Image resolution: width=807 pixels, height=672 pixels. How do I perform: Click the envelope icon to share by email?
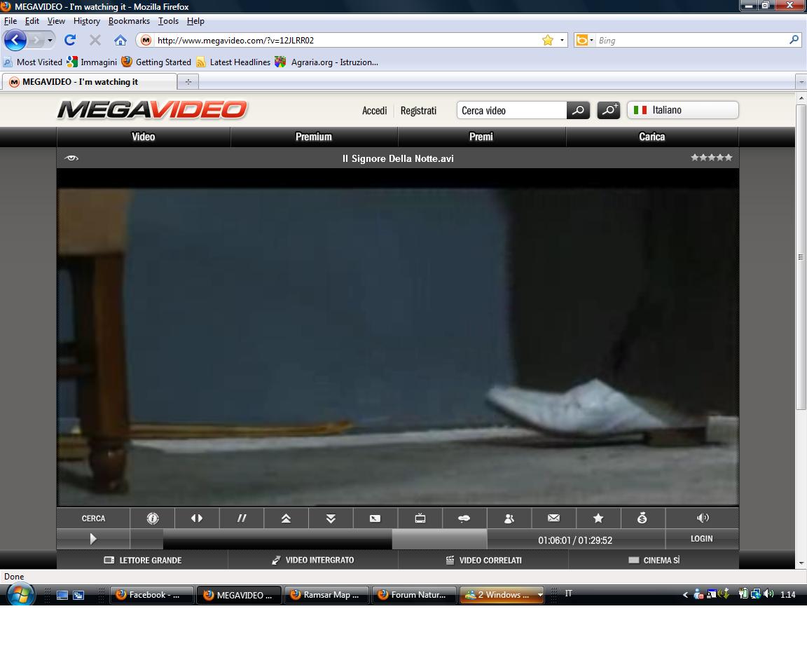[x=553, y=519]
